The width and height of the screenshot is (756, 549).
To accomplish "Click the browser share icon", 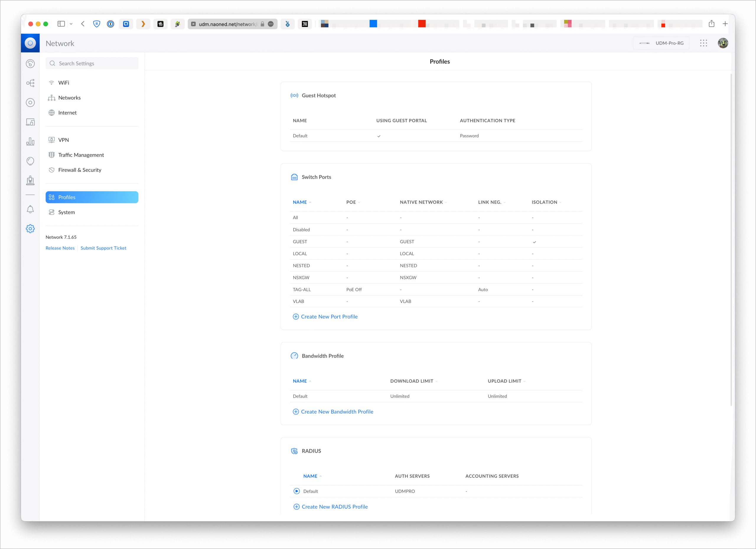I will (711, 24).
